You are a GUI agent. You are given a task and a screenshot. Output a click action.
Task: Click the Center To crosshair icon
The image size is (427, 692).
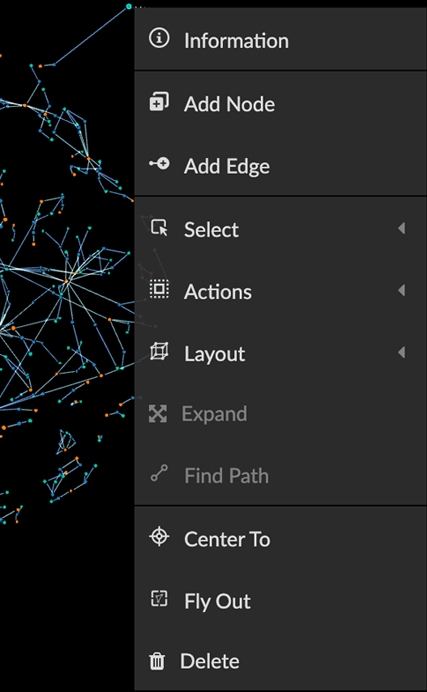(159, 537)
